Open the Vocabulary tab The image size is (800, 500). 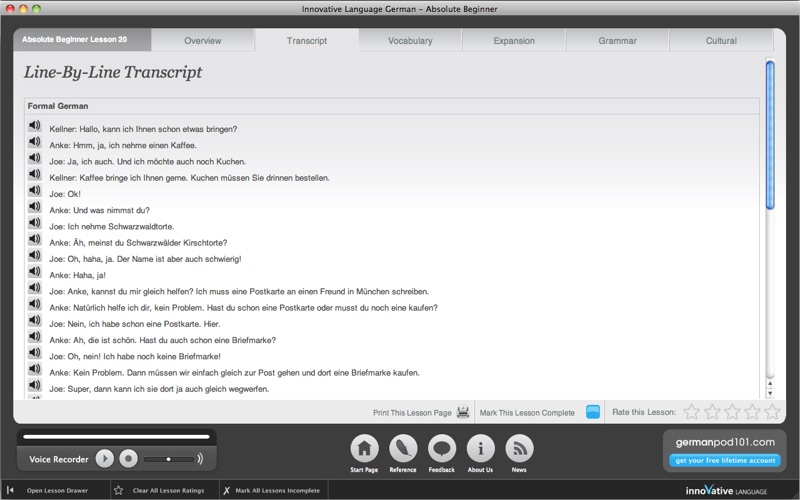(410, 40)
